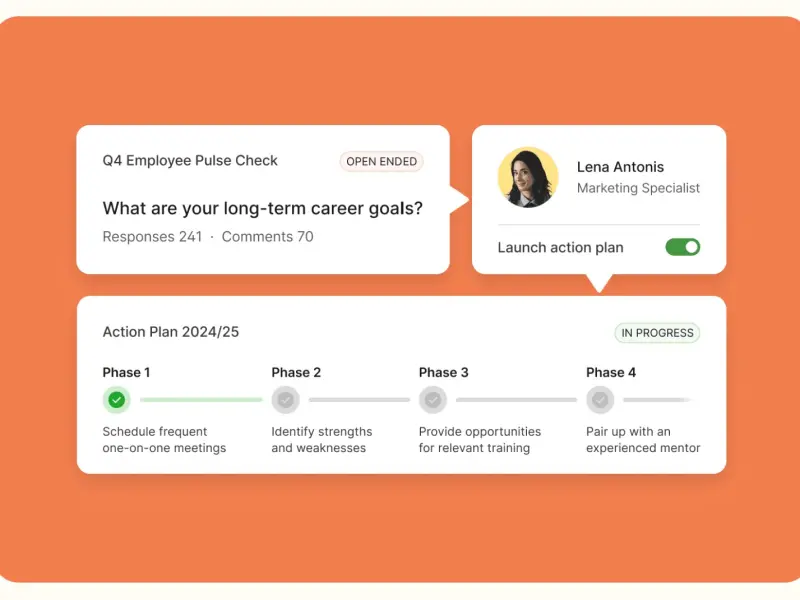The image size is (800, 600).
Task: Click the IN PROGRESS status badge
Action: [x=657, y=333]
